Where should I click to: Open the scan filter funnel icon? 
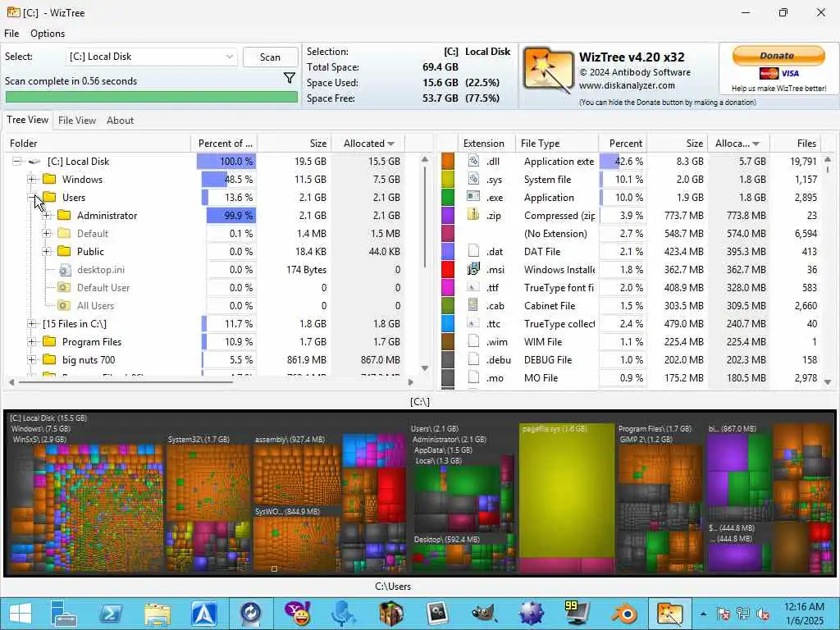coord(290,79)
